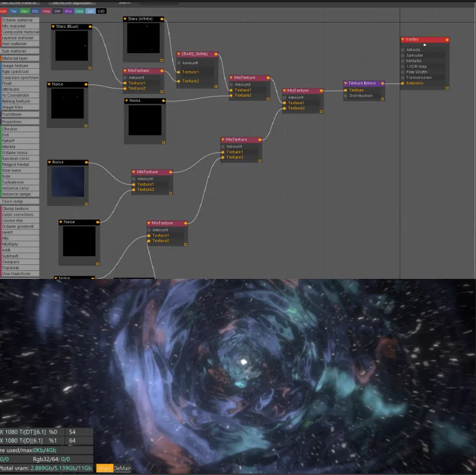Toggle the Tex node filter
Screen dimensions: 476x475
point(14,11)
